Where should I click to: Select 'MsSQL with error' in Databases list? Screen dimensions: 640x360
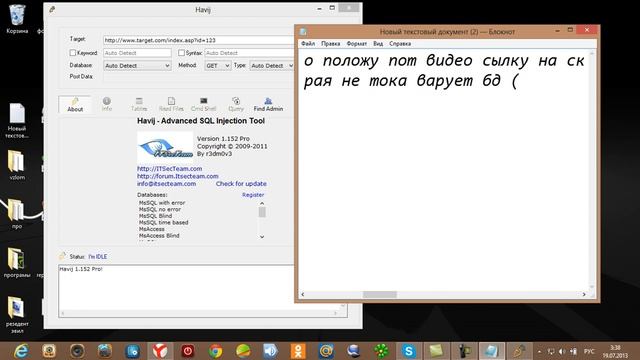[162, 203]
